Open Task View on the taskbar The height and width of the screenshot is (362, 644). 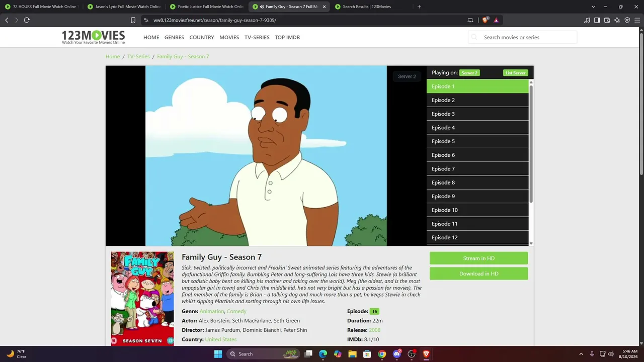pos(308,354)
